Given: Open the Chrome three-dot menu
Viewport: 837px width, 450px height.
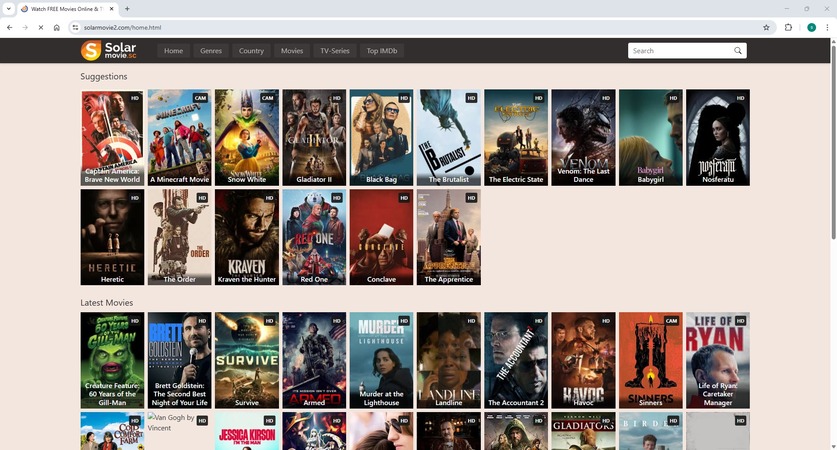Looking at the screenshot, I should [x=827, y=27].
